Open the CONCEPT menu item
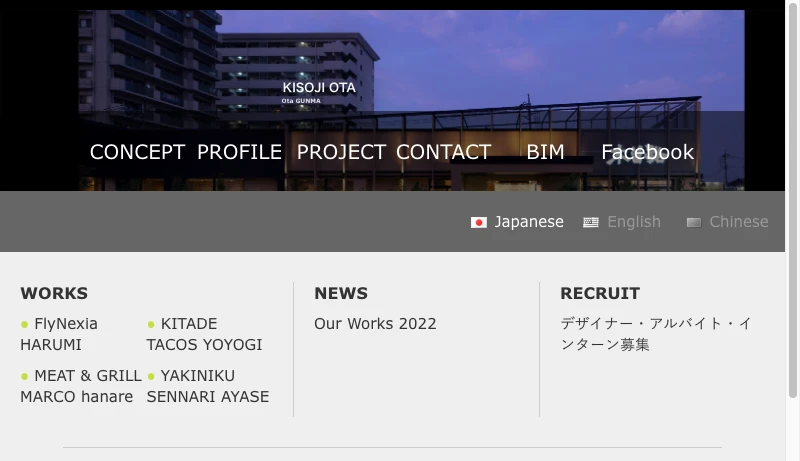Screen dimensions: 800x461 click(x=137, y=152)
